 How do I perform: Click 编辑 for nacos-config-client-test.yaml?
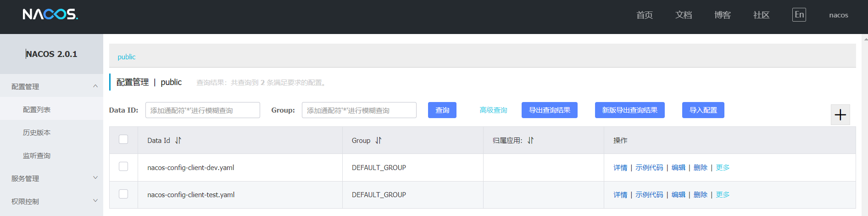[679, 195]
